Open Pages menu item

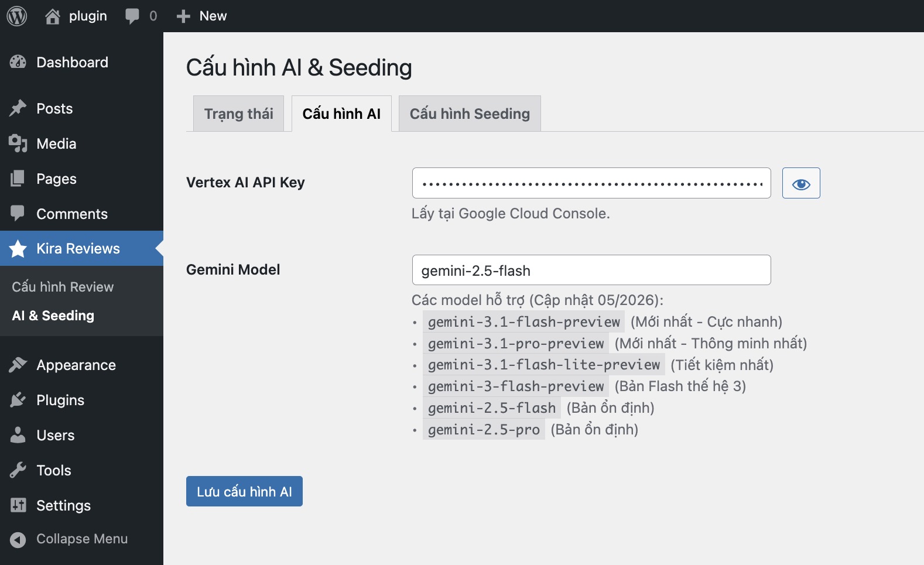click(x=81, y=179)
